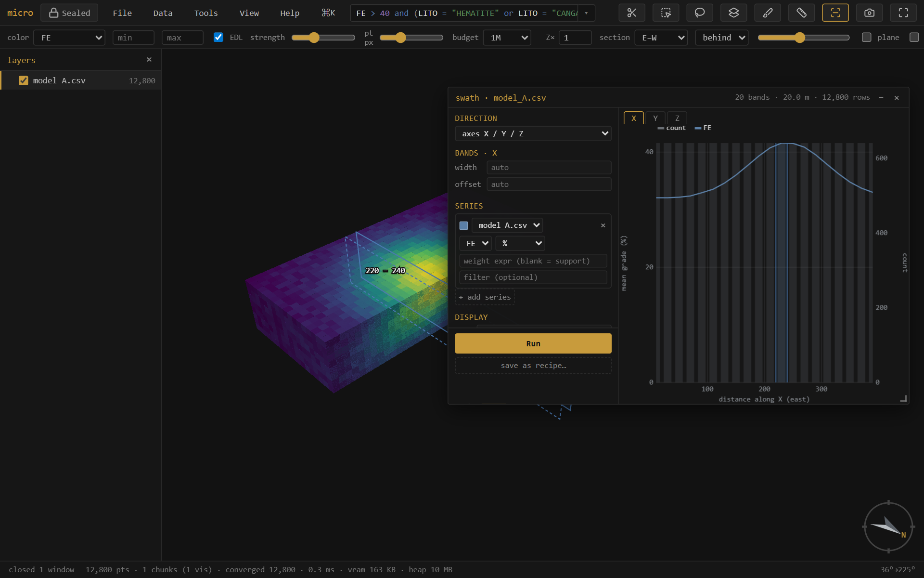Enter fullscreen with the expand icon
Image resolution: width=924 pixels, height=578 pixels.
pyautogui.click(x=903, y=13)
